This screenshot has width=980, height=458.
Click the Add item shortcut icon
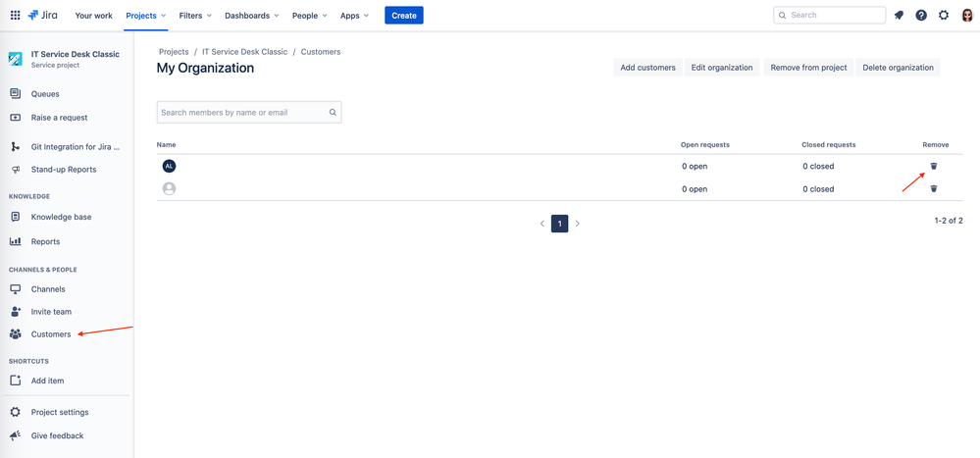click(16, 381)
